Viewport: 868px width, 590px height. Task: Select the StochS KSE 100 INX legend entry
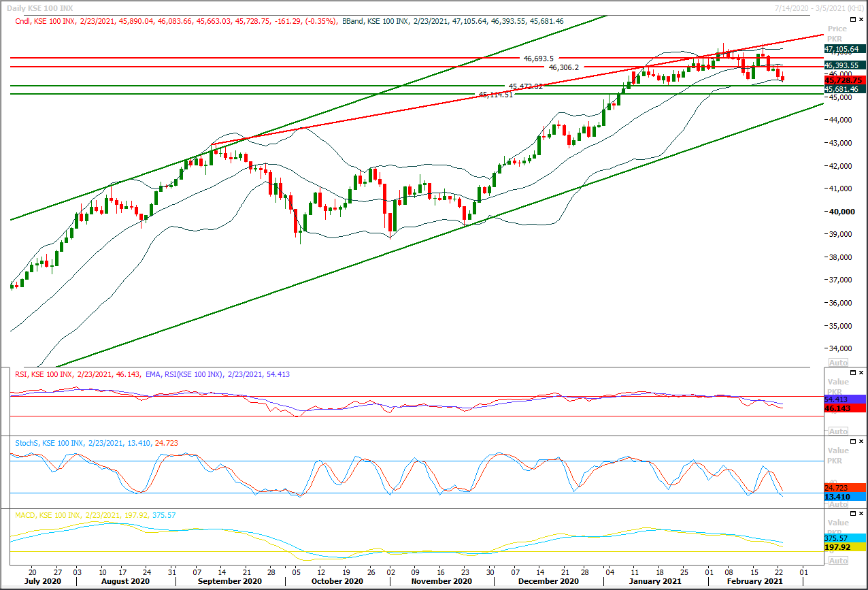97,443
